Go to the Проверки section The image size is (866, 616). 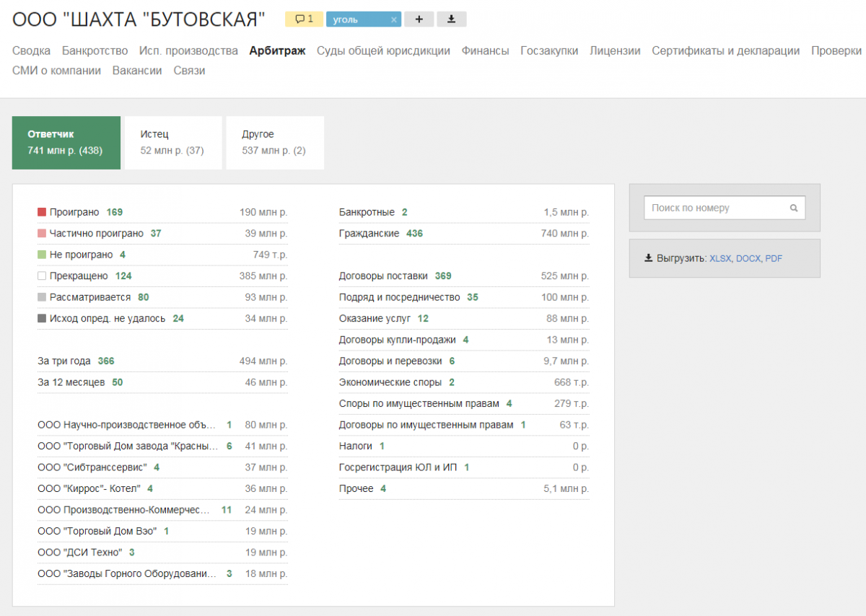pyautogui.click(x=836, y=50)
